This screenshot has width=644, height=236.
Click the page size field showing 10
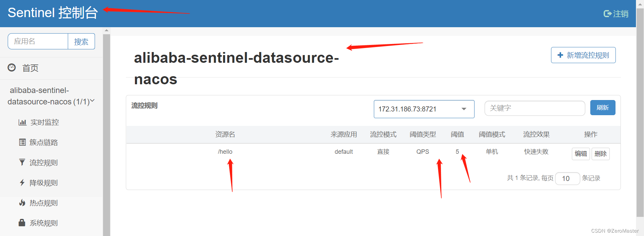tap(567, 179)
